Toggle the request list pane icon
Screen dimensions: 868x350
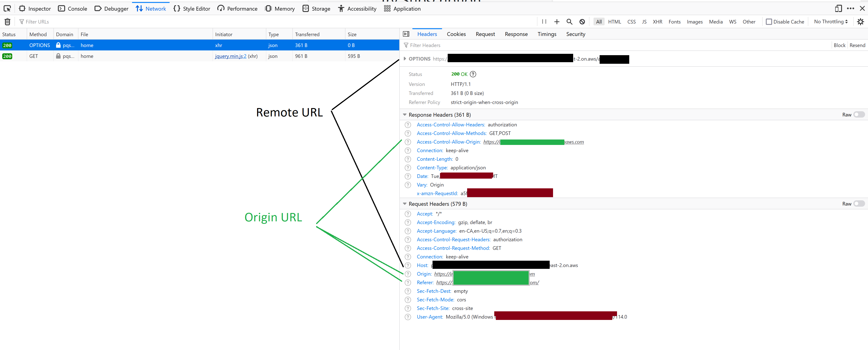coord(406,34)
